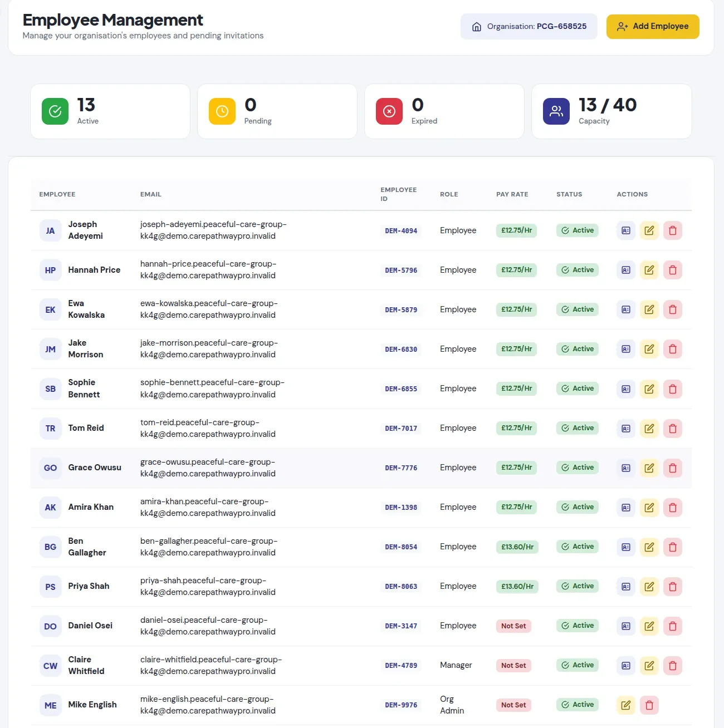Edit Priya Shah's record

649,587
